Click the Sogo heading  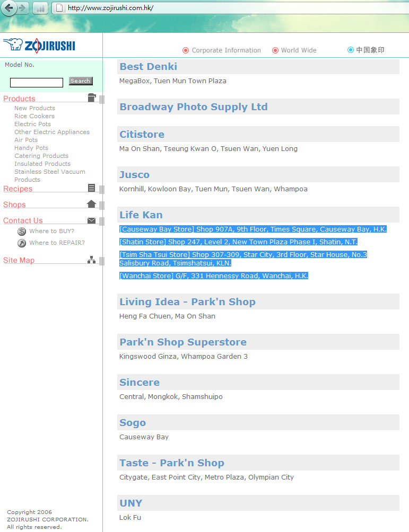(x=133, y=423)
